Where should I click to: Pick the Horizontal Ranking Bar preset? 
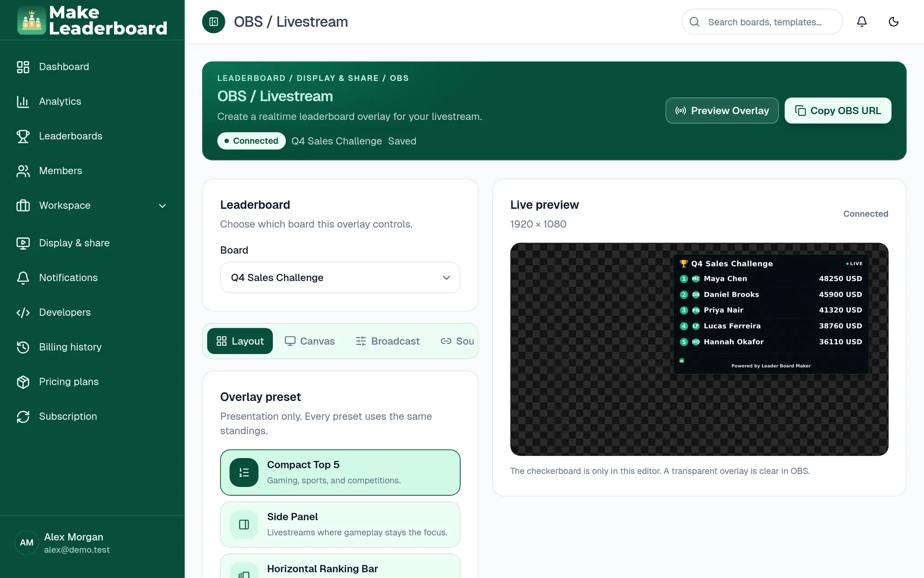[340, 566]
